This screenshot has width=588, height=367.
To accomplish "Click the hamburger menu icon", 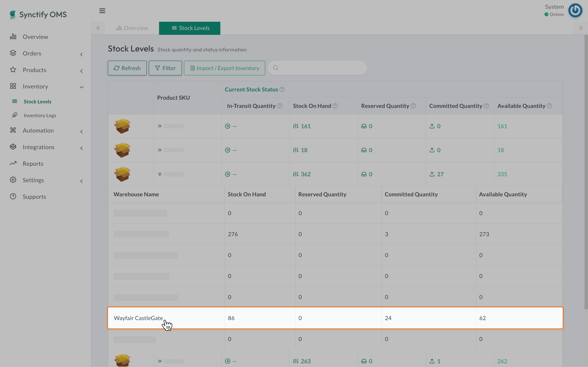I will tap(102, 11).
